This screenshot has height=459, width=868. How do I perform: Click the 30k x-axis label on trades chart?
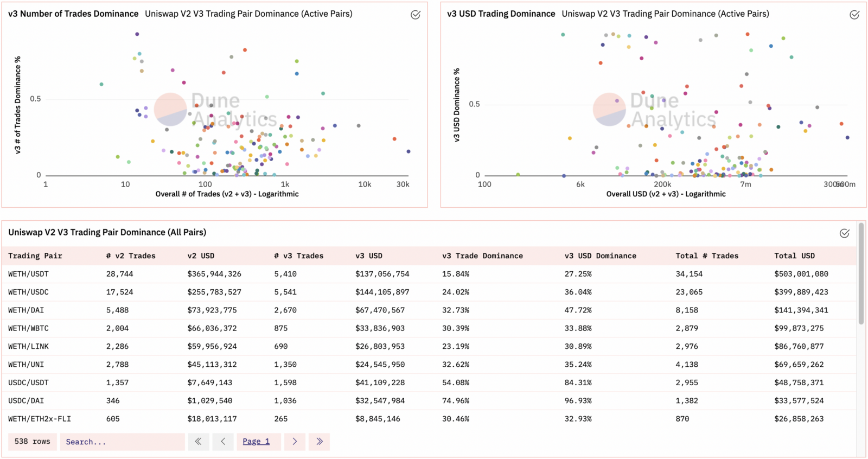click(403, 184)
